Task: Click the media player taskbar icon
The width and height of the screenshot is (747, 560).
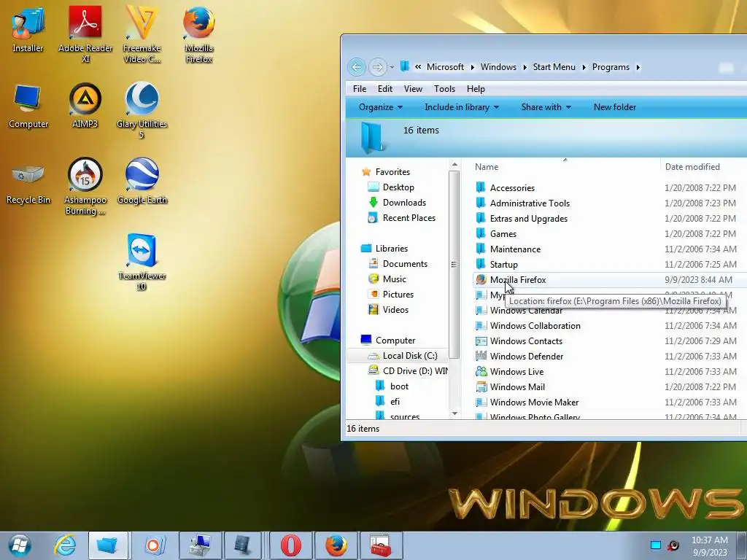Action: (x=153, y=545)
